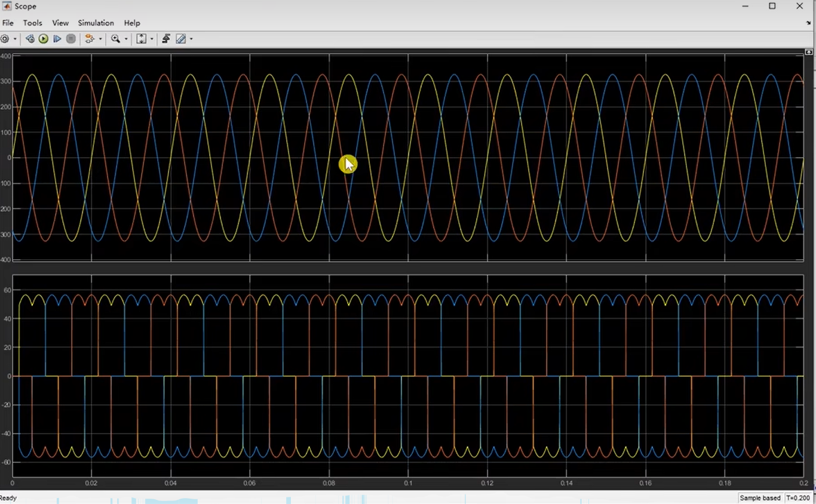This screenshot has width=816, height=504.
Task: Click the 0.02 time axis label
Action: 91,483
